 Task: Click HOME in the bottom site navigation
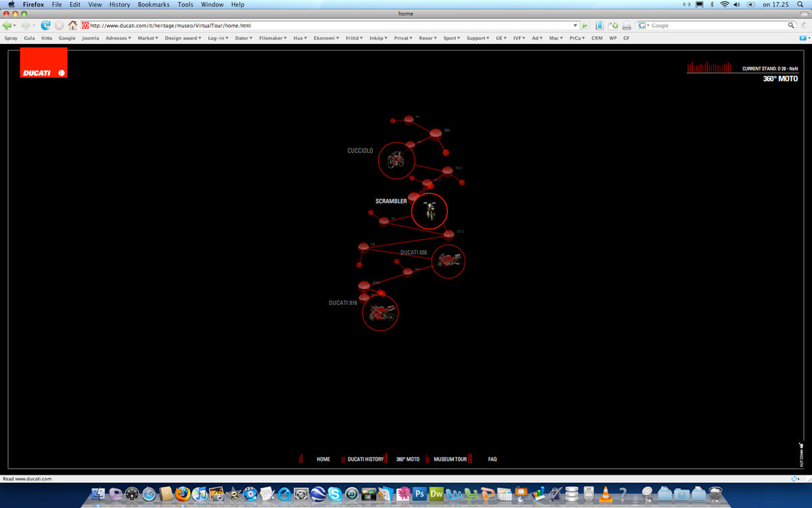[x=323, y=459]
